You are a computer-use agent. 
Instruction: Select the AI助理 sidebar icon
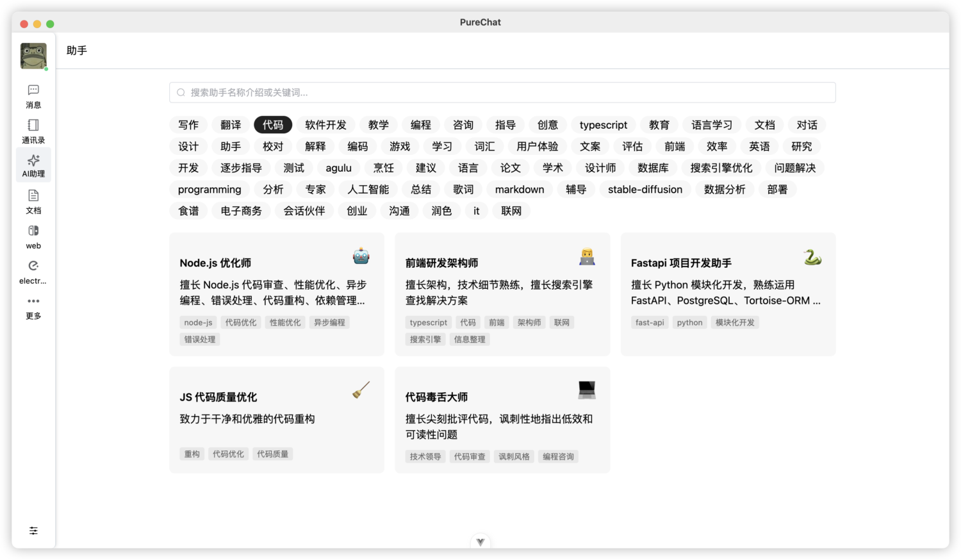pyautogui.click(x=33, y=166)
